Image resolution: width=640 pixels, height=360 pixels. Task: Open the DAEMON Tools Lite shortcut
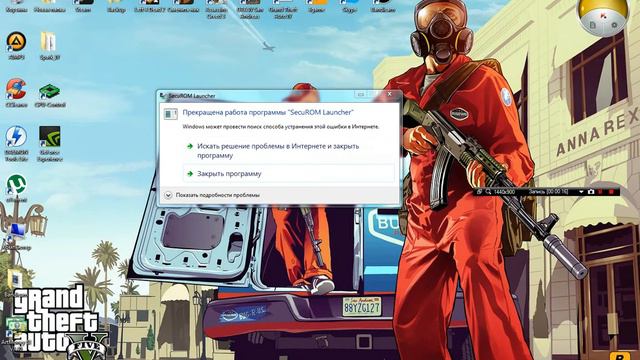[16, 144]
